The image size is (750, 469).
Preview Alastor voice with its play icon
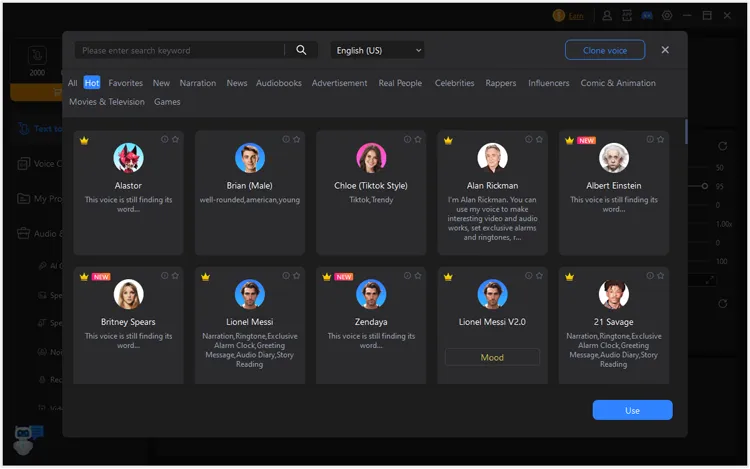coord(164,140)
